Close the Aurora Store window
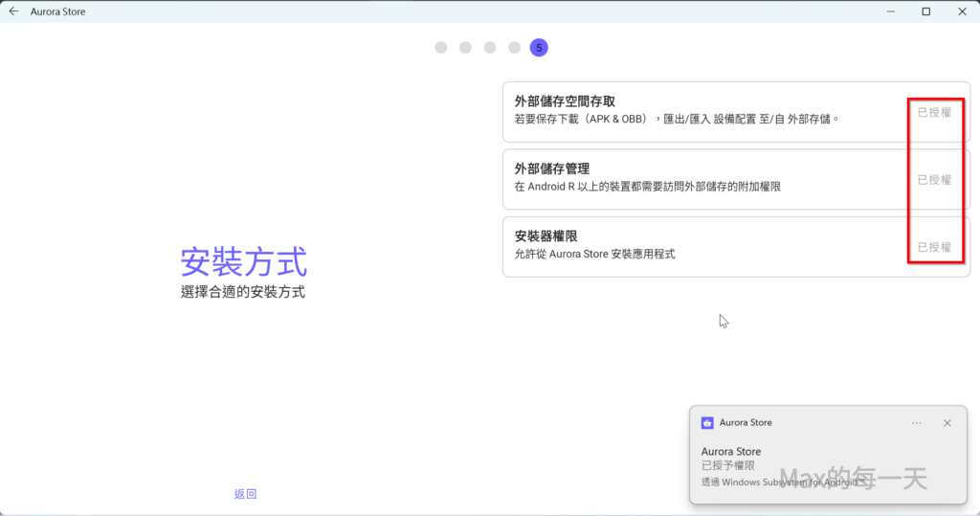The height and width of the screenshot is (516, 980). pyautogui.click(x=962, y=11)
